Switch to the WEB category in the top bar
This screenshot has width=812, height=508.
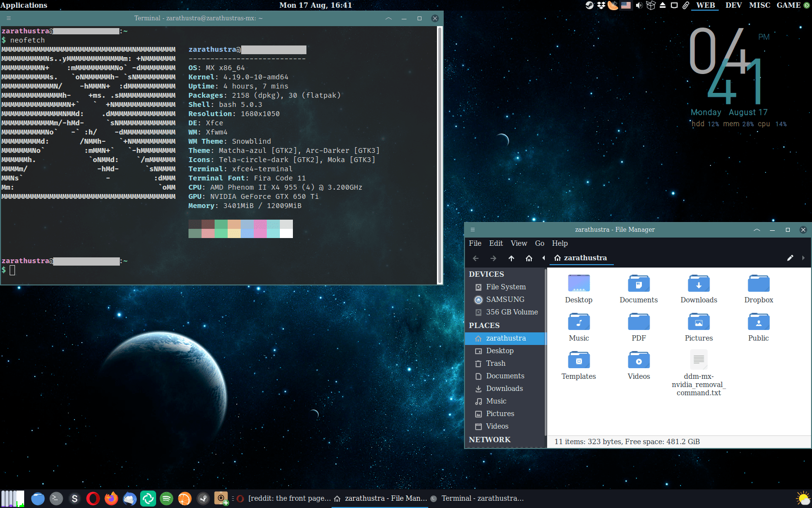pyautogui.click(x=705, y=5)
